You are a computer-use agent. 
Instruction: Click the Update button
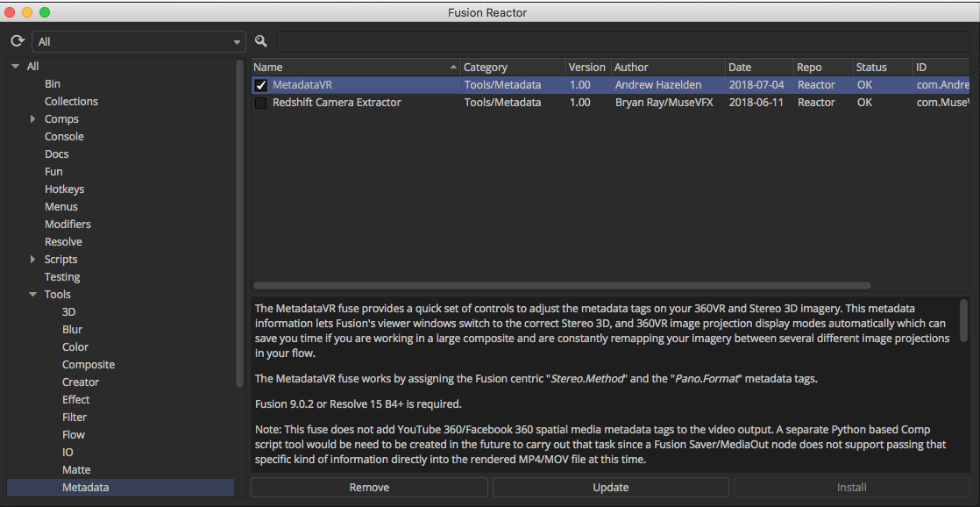click(611, 488)
